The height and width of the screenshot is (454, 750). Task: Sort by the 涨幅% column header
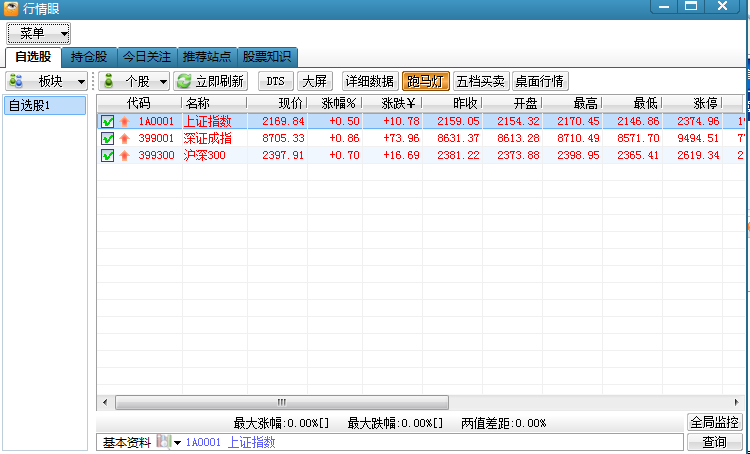tap(335, 103)
